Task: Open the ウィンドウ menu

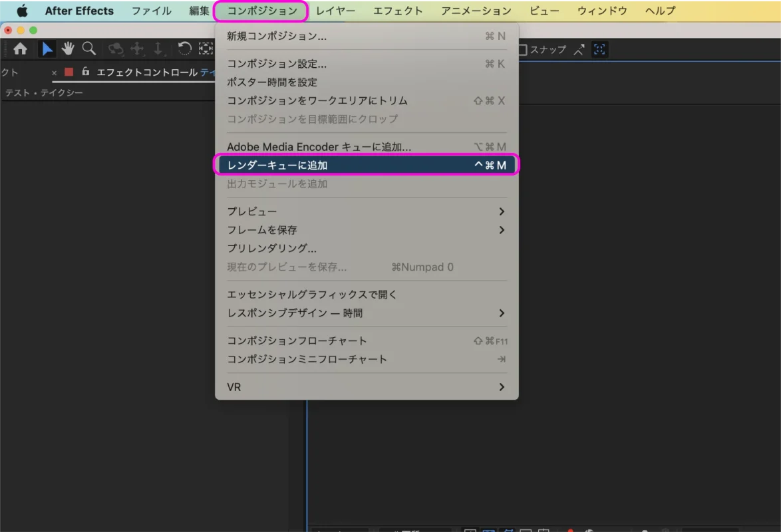Action: tap(601, 11)
